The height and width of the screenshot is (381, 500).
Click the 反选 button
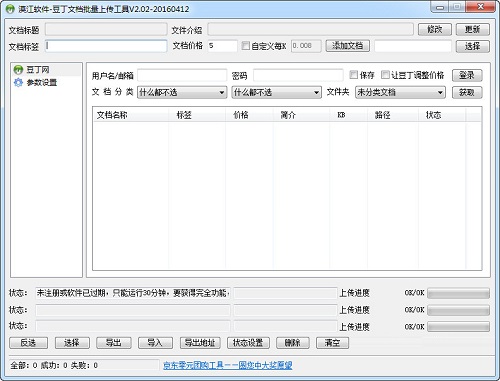tap(28, 343)
